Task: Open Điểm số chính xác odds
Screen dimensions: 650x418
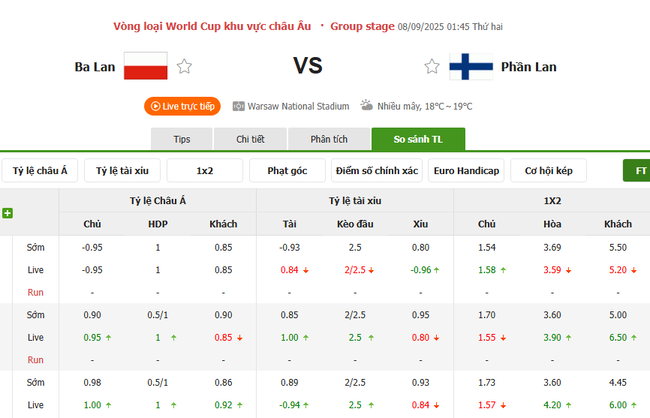Action: pos(377,171)
